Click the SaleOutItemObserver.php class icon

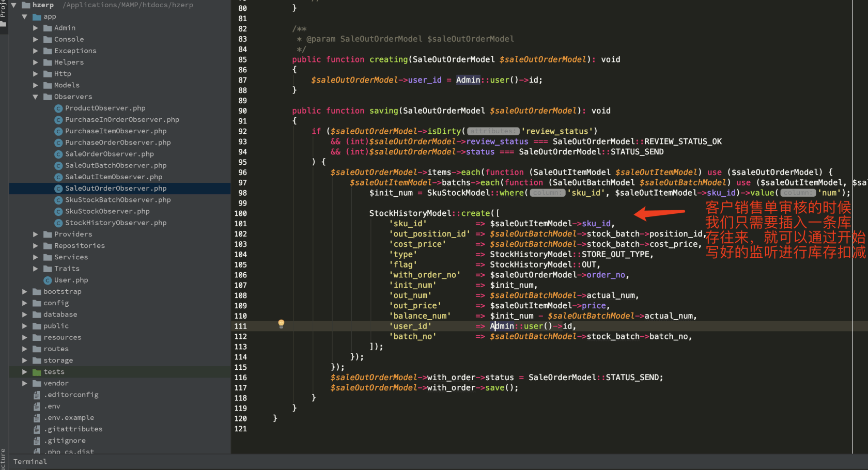click(x=58, y=177)
